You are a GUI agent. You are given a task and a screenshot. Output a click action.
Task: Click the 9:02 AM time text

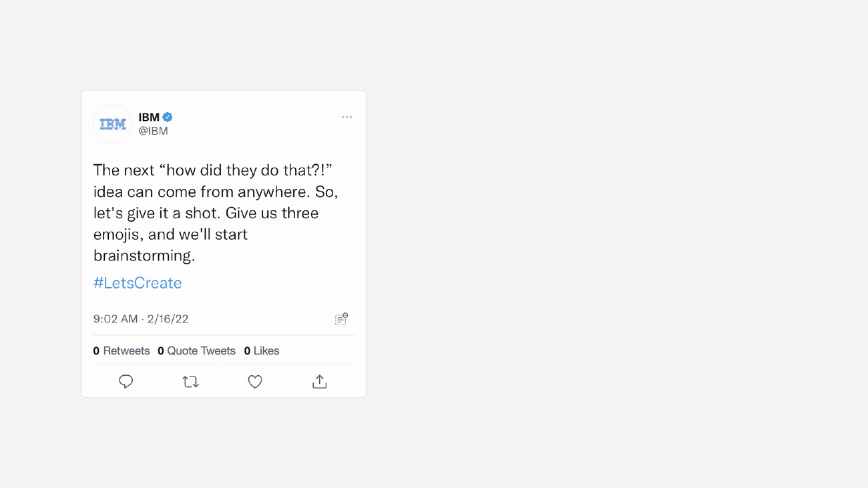(116, 318)
